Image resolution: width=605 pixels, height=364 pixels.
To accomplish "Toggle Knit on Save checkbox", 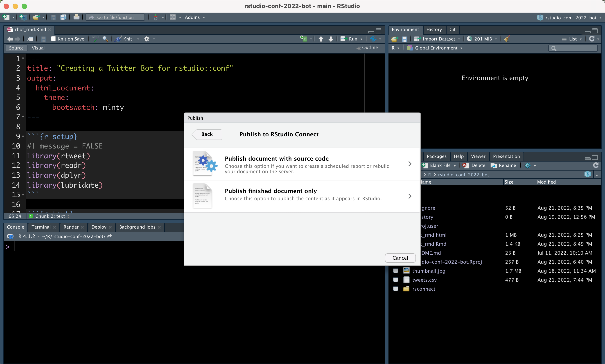I will coord(53,39).
